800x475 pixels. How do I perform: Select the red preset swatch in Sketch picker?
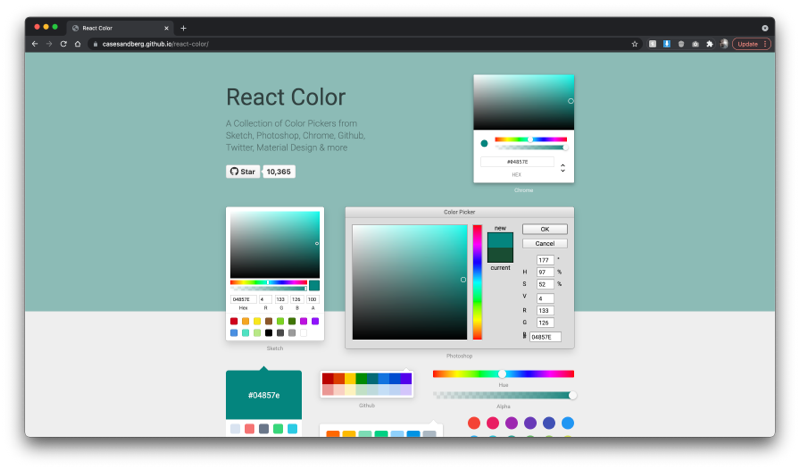pos(234,321)
